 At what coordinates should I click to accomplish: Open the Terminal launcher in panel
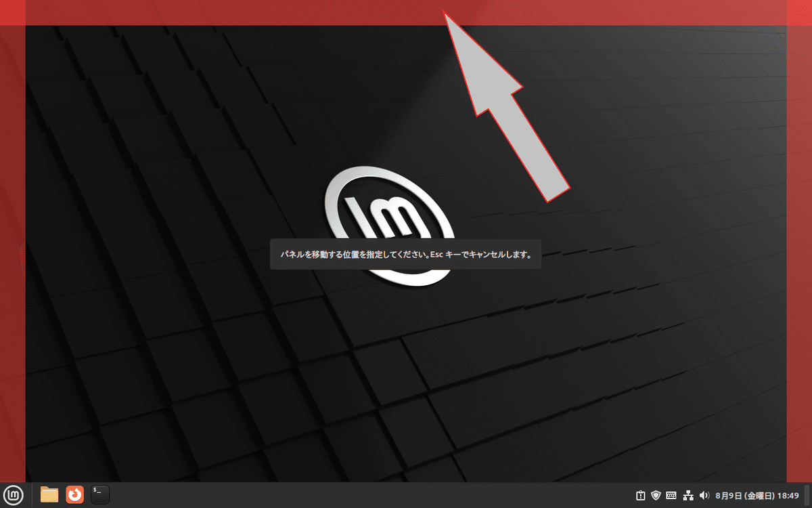pos(100,495)
